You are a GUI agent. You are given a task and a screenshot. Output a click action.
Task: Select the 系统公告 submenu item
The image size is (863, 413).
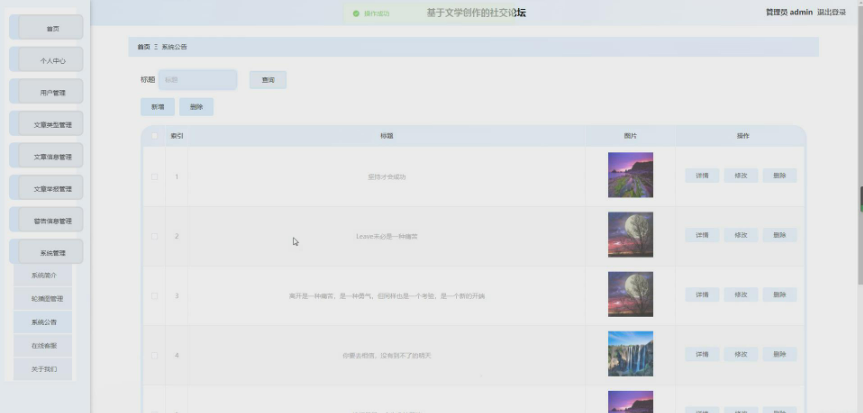click(x=43, y=322)
